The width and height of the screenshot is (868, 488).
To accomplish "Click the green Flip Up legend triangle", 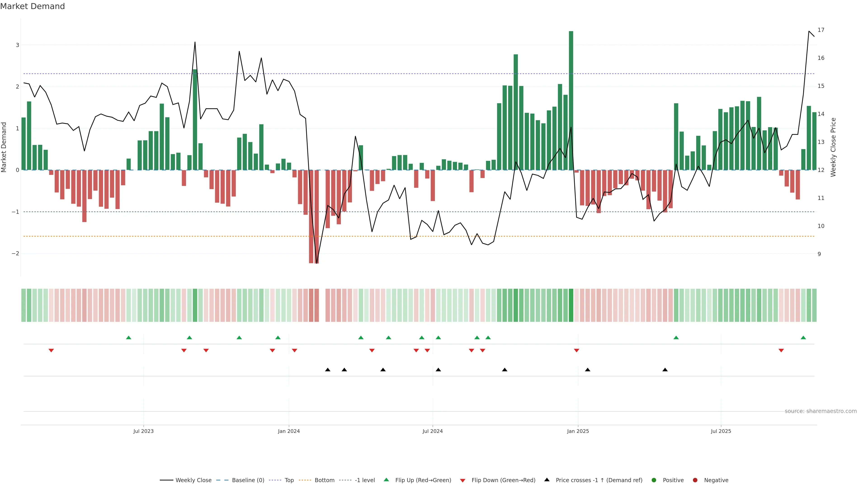I will point(386,480).
